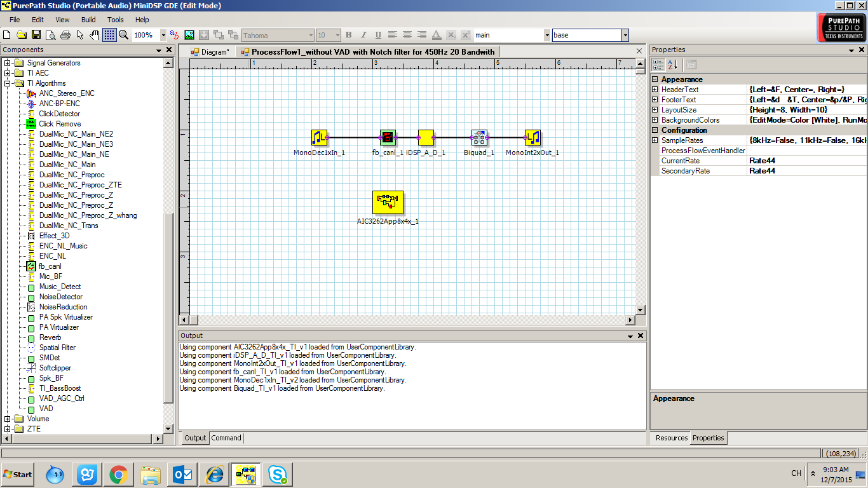Select the MonoInt2xOut_1 output block
The width and height of the screenshot is (868, 488).
coord(532,137)
